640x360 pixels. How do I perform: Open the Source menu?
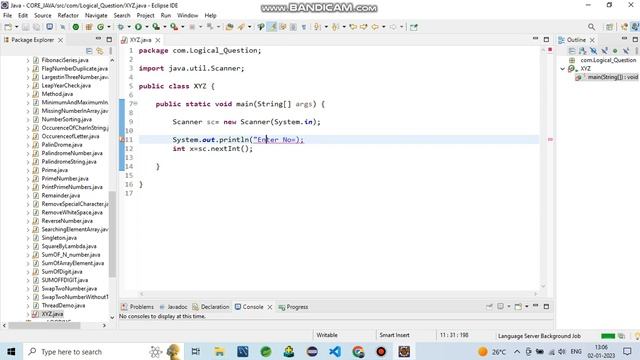coord(42,16)
